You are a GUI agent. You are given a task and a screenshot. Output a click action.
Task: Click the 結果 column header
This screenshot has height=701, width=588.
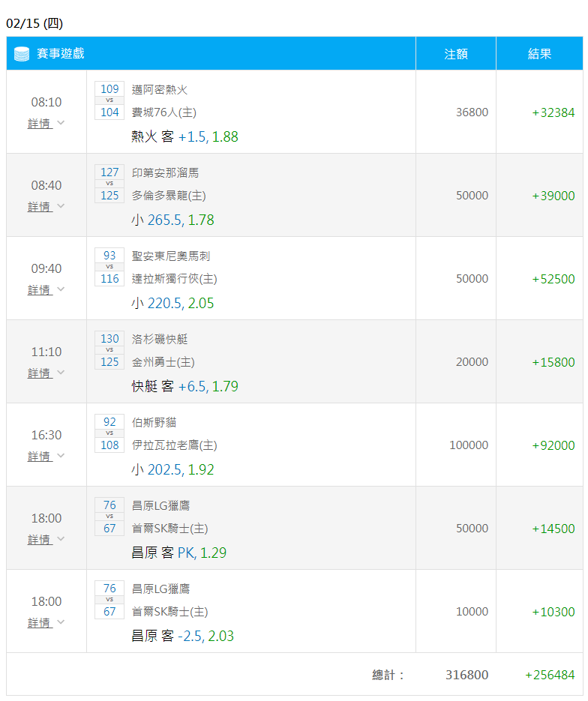click(540, 54)
